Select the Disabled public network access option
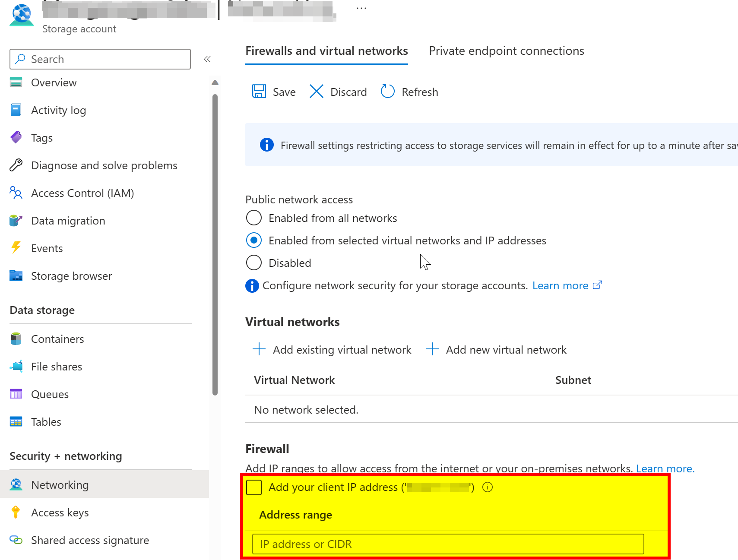 pyautogui.click(x=254, y=263)
